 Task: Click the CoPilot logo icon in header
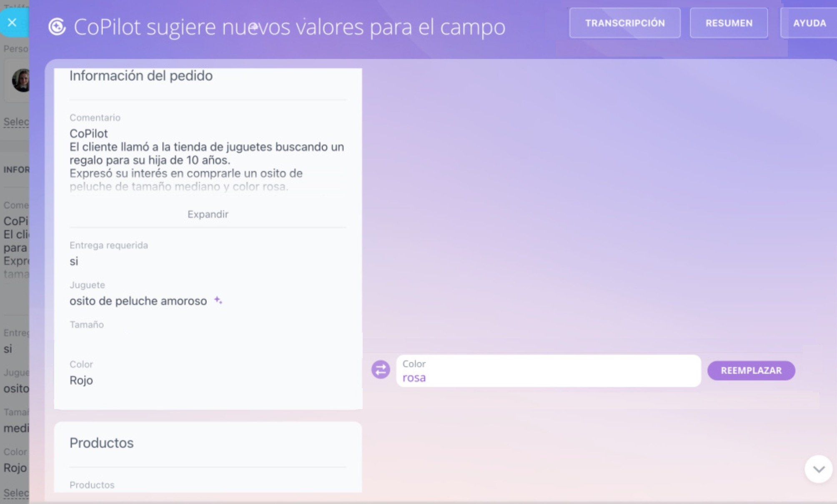tap(57, 27)
